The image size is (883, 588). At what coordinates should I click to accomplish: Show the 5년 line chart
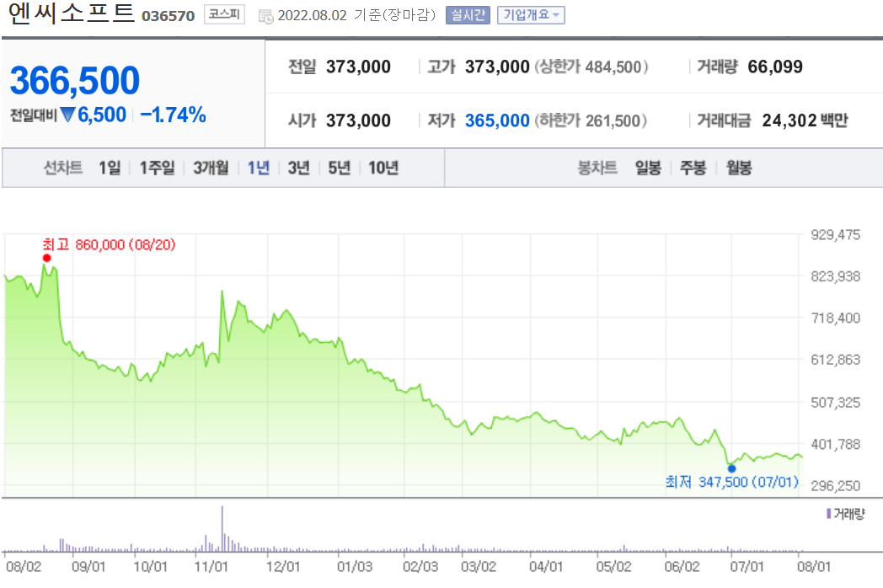tap(340, 168)
